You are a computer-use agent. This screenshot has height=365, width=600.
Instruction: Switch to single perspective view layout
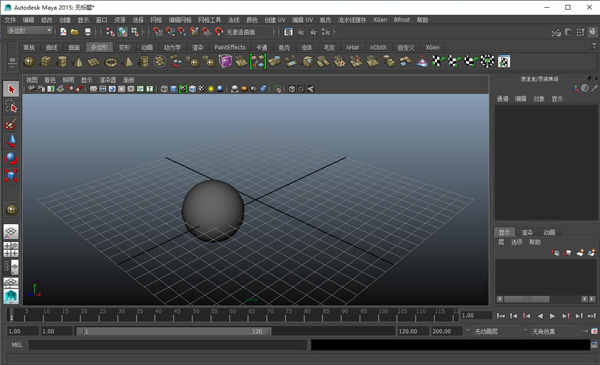pos(11,231)
